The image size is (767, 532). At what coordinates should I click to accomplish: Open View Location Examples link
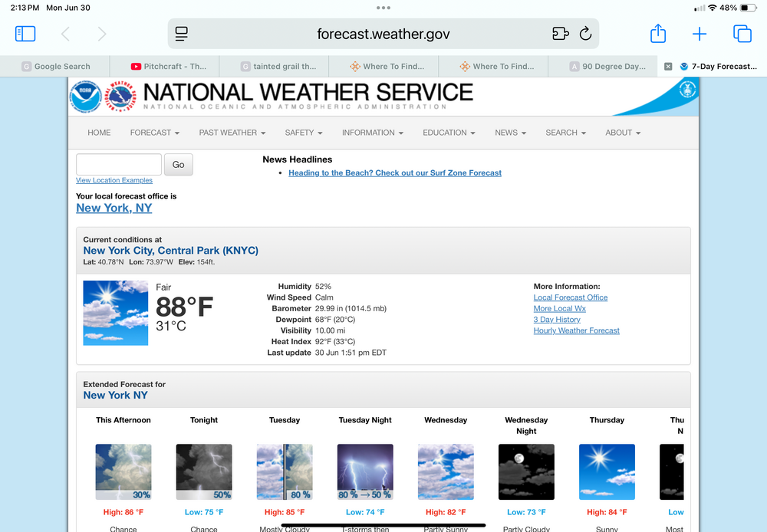pos(114,180)
